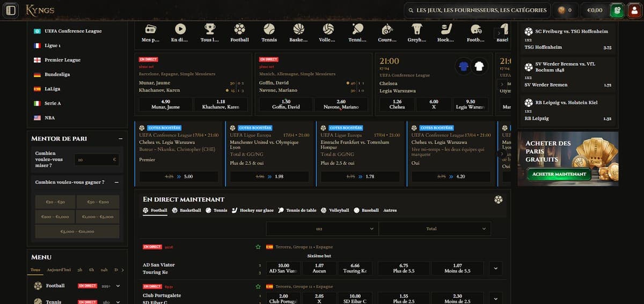Toggle the sidebar panel icon beside Kyngs logo
This screenshot has height=304, width=644.
click(10, 10)
